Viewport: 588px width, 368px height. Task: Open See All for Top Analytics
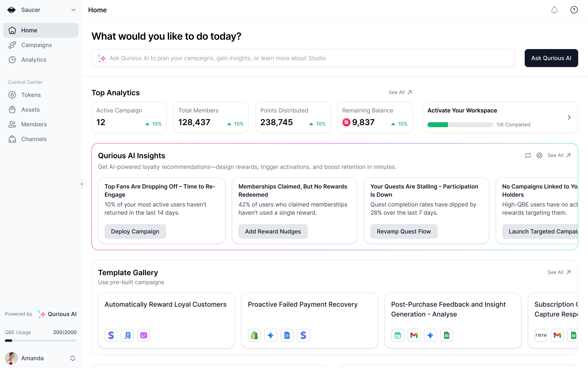(400, 92)
